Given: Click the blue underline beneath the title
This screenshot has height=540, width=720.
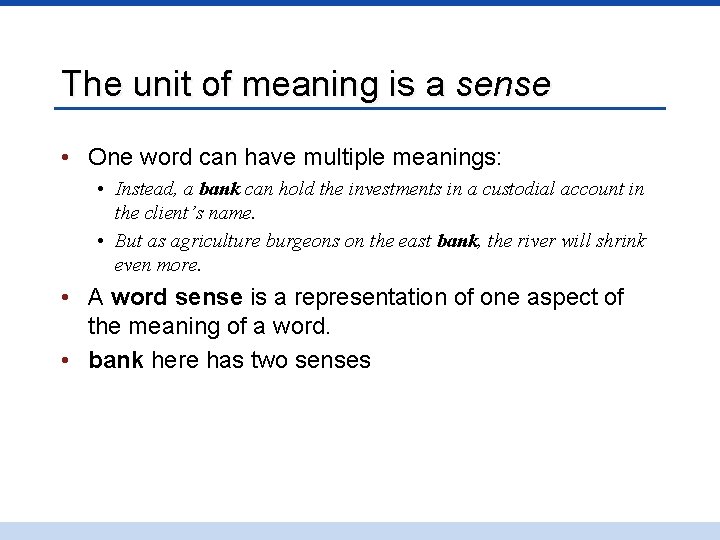Looking at the screenshot, I should tap(360, 108).
